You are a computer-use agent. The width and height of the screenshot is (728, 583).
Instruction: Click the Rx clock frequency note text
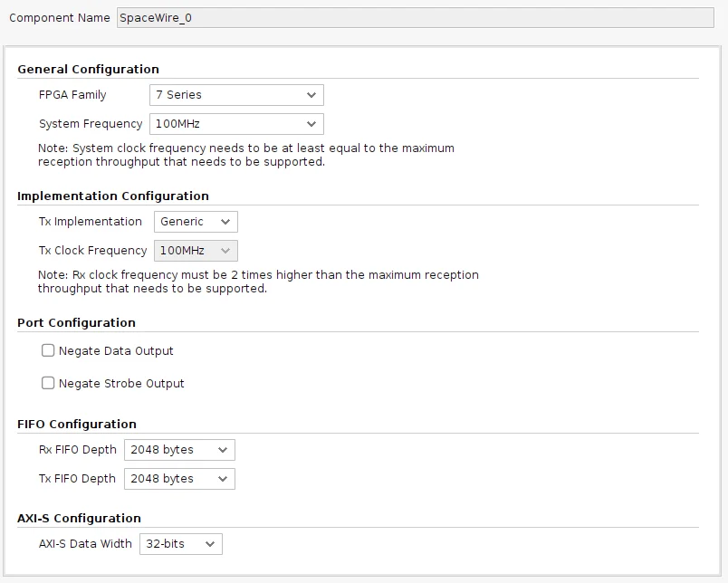click(258, 282)
